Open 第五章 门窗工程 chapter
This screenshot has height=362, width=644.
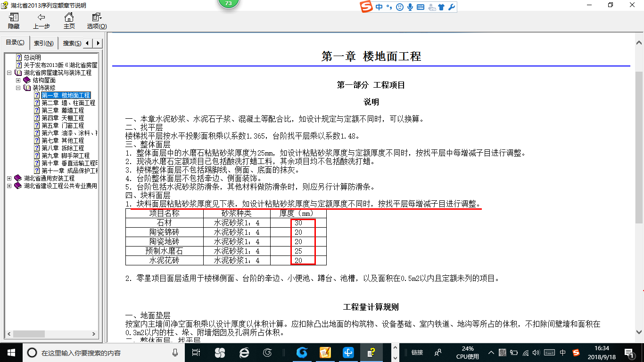coord(63,125)
